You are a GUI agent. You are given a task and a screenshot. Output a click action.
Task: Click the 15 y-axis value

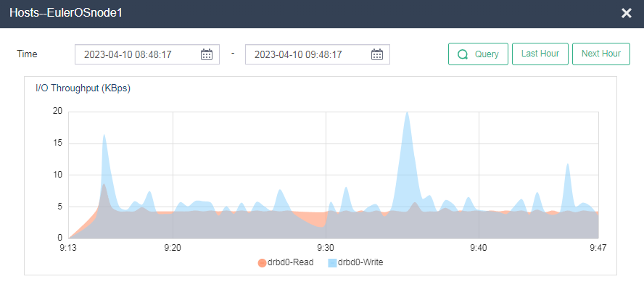click(57, 143)
